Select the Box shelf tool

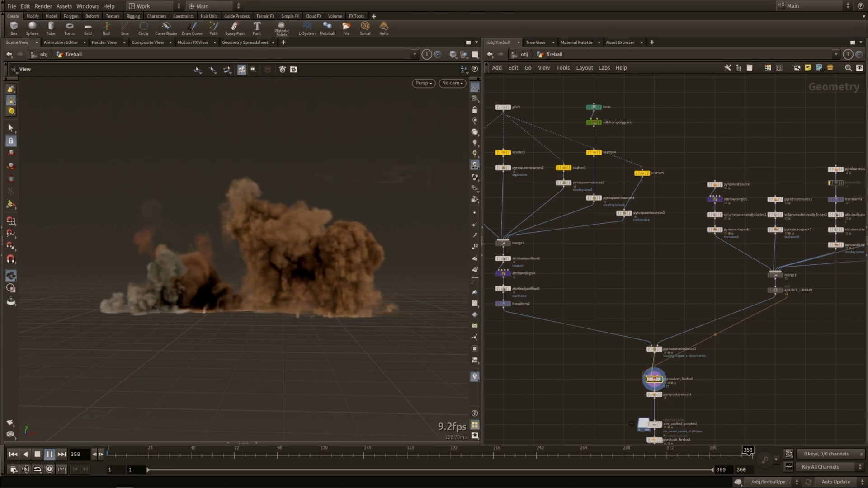pos(14,28)
